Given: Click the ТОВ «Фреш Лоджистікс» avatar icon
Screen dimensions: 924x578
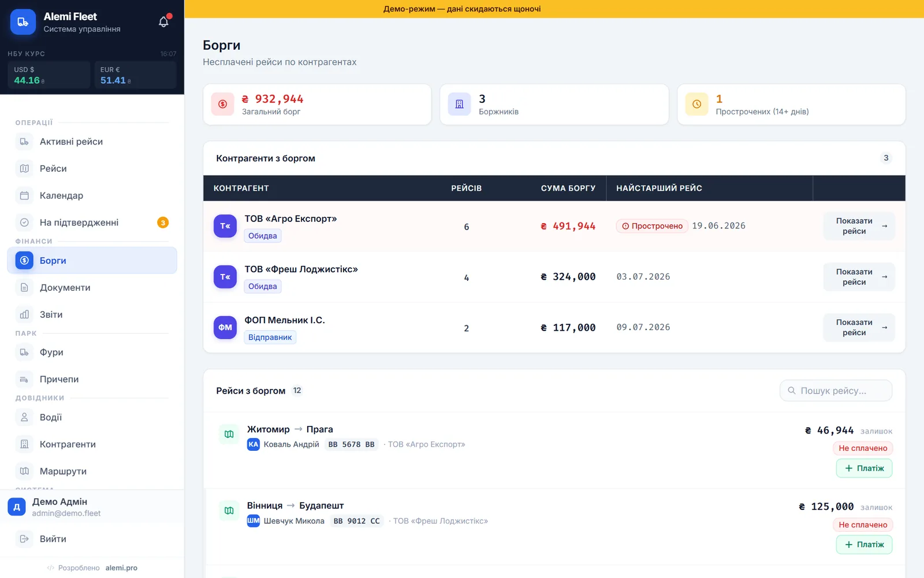Looking at the screenshot, I should (225, 277).
